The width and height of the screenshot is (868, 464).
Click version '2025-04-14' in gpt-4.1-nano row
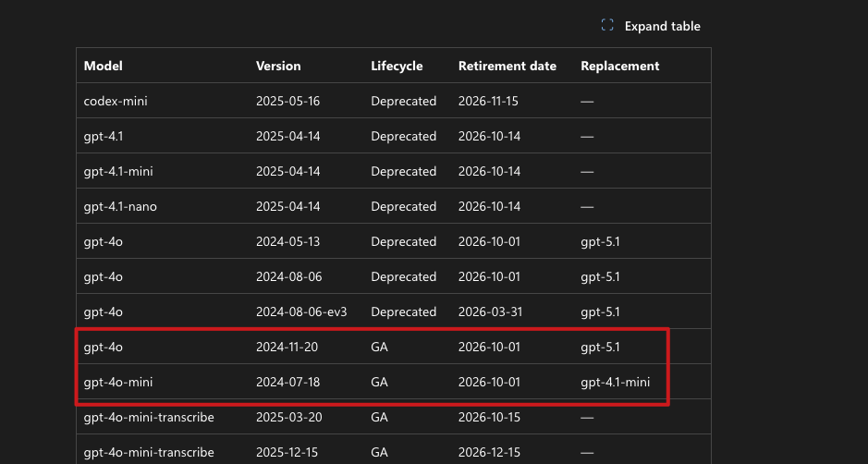pyautogui.click(x=287, y=206)
